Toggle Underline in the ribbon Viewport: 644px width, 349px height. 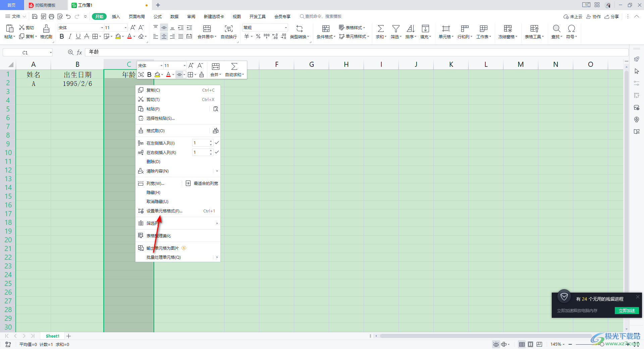pos(78,36)
